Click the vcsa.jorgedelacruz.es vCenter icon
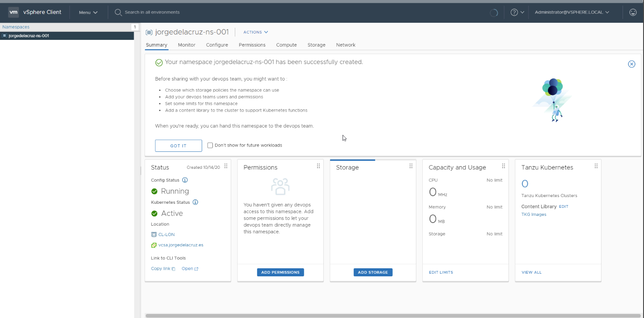644x318 pixels. (154, 245)
